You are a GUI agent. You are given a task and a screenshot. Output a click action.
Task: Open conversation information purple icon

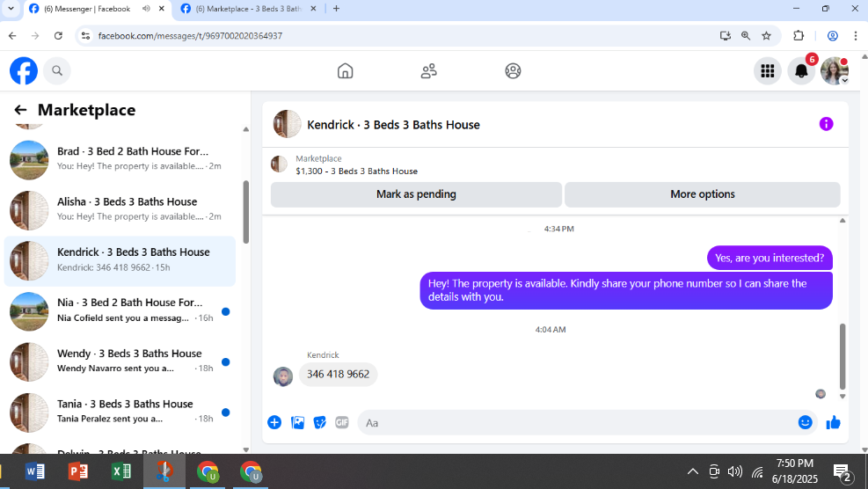[x=826, y=124]
